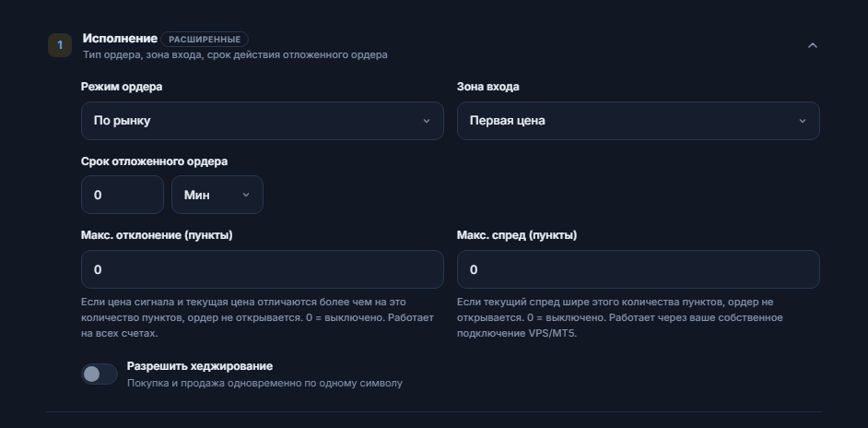Click the Зона входа label
Image resolution: width=868 pixels, height=428 pixels.
coord(487,87)
